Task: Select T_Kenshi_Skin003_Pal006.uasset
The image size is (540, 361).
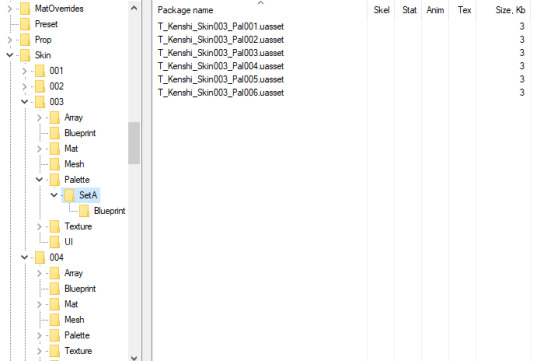Action: click(x=221, y=93)
